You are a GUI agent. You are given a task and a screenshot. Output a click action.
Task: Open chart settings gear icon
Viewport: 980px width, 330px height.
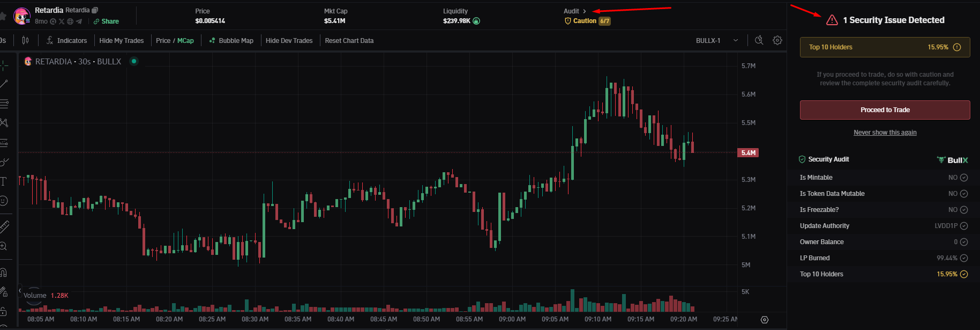777,40
